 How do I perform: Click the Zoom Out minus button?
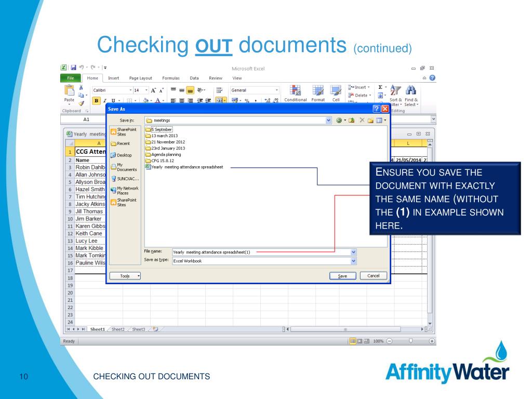click(390, 341)
